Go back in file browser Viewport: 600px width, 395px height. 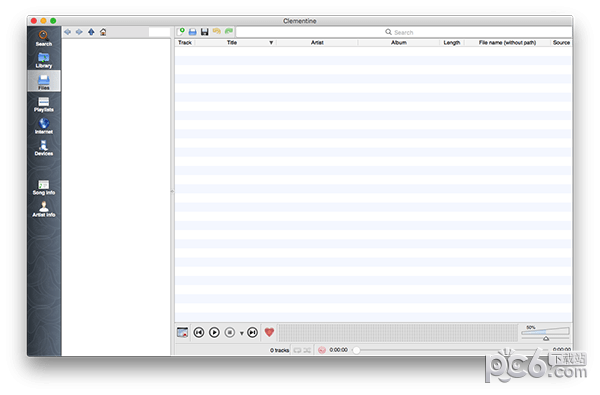pyautogui.click(x=68, y=32)
